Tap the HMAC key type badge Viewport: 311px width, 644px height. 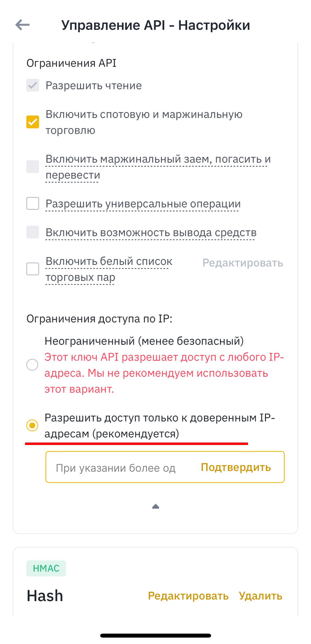click(46, 568)
